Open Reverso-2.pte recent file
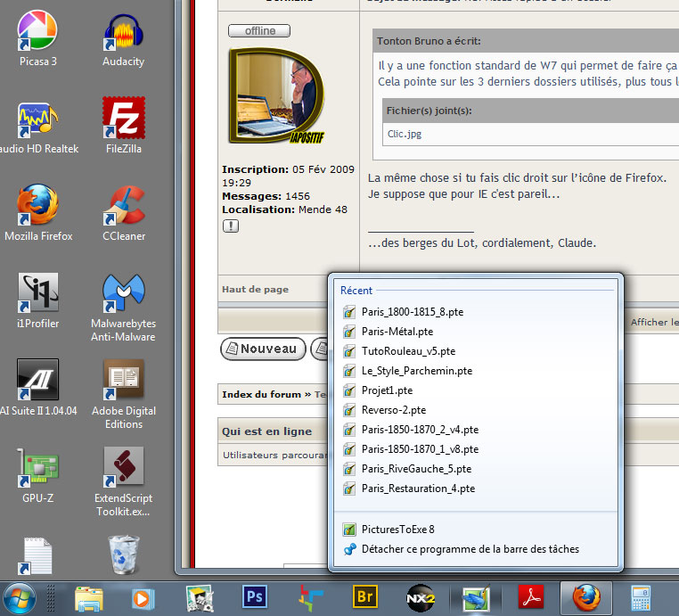This screenshot has height=616, width=679. [393, 410]
